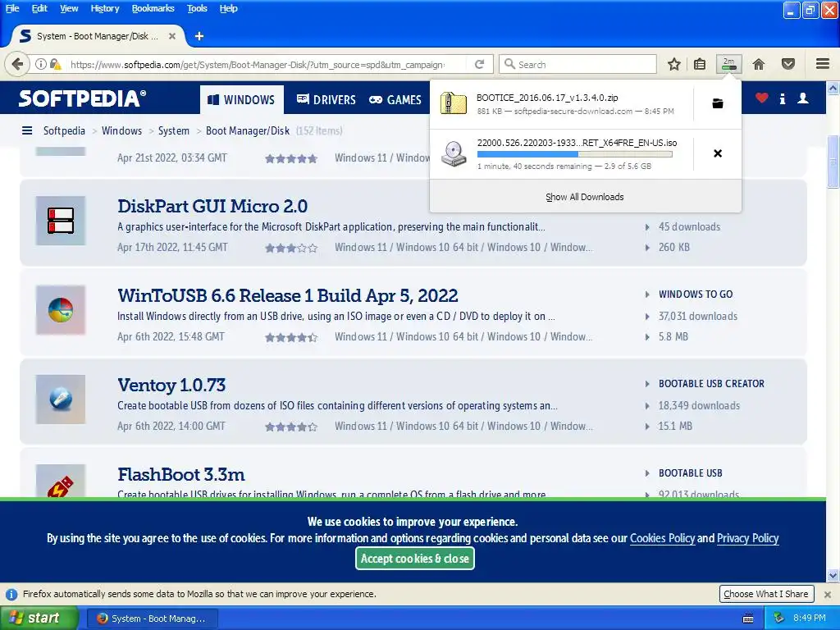The height and width of the screenshot is (630, 840).
Task: Close the System - Boot Manager/Disk tab
Action: tap(172, 36)
